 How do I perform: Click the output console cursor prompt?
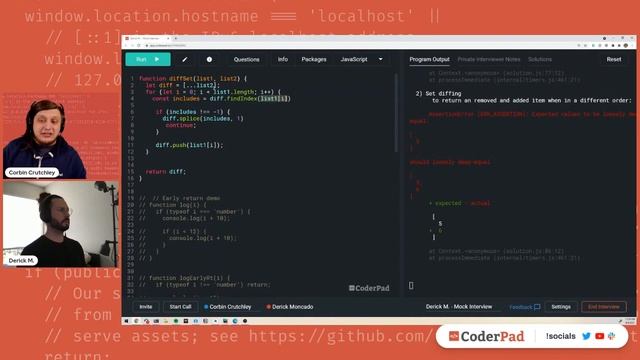[x=411, y=286]
